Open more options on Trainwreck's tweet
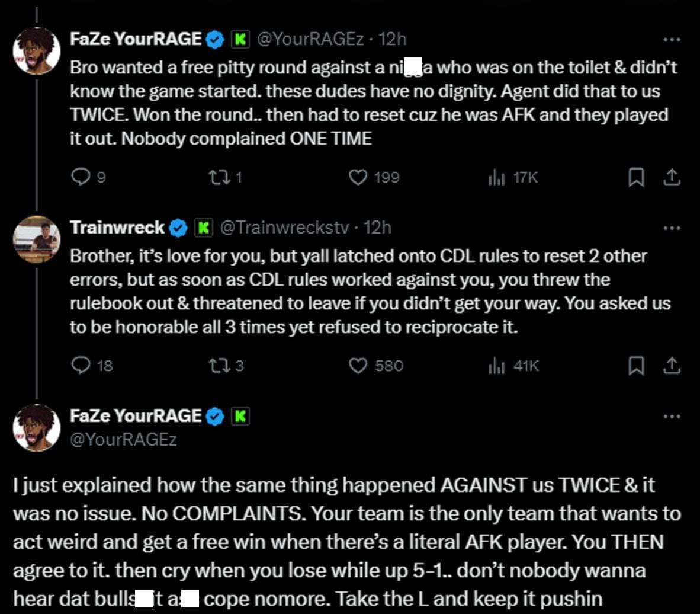This screenshot has height=614, width=700. click(x=672, y=228)
